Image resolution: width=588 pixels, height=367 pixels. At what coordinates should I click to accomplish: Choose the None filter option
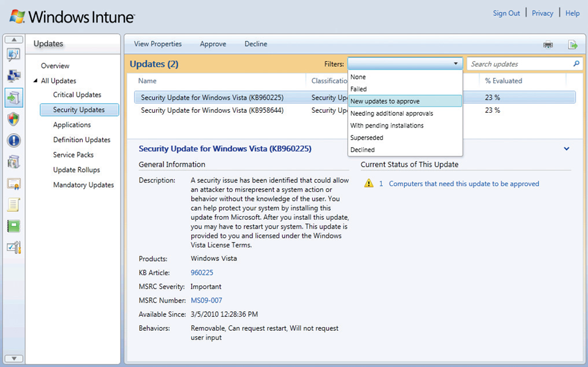[405, 77]
